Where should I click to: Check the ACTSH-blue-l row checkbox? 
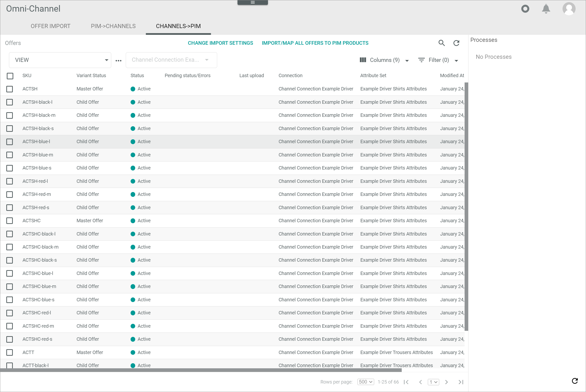[x=9, y=142]
